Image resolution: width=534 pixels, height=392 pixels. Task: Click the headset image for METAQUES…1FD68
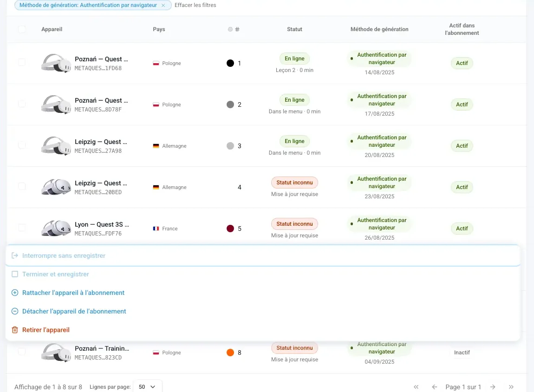coord(56,63)
